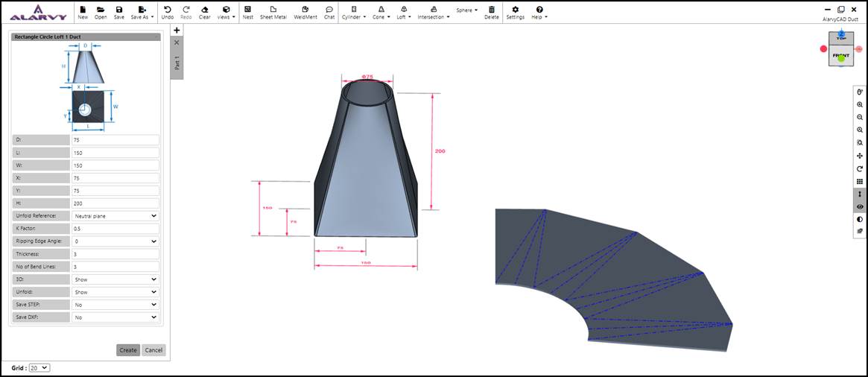The width and height of the screenshot is (868, 377).
Task: Open the Save STEP dropdown
Action: [x=115, y=305]
